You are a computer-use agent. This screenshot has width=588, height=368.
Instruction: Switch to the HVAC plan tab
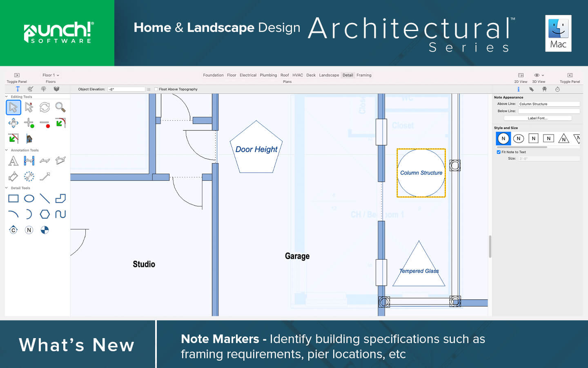(298, 75)
